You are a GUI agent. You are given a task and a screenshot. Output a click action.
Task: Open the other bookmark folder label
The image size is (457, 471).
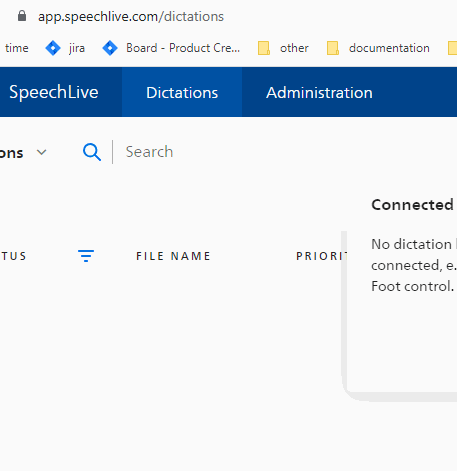[x=294, y=48]
